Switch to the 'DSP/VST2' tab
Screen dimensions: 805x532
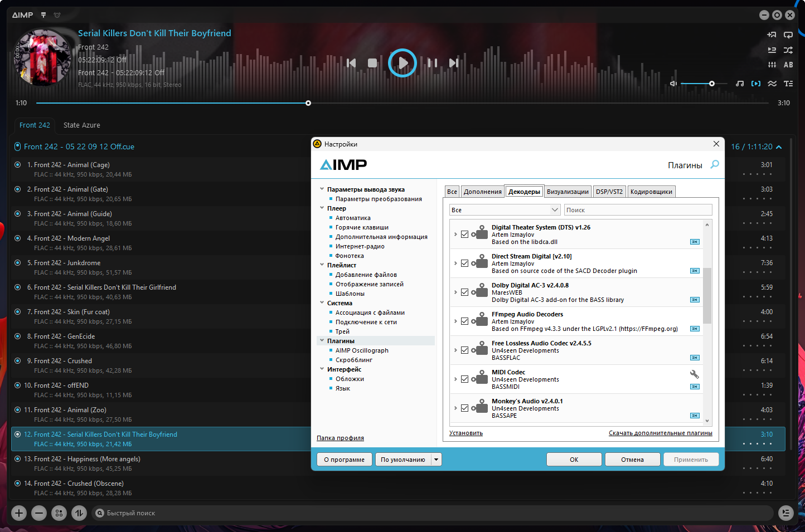click(x=609, y=192)
